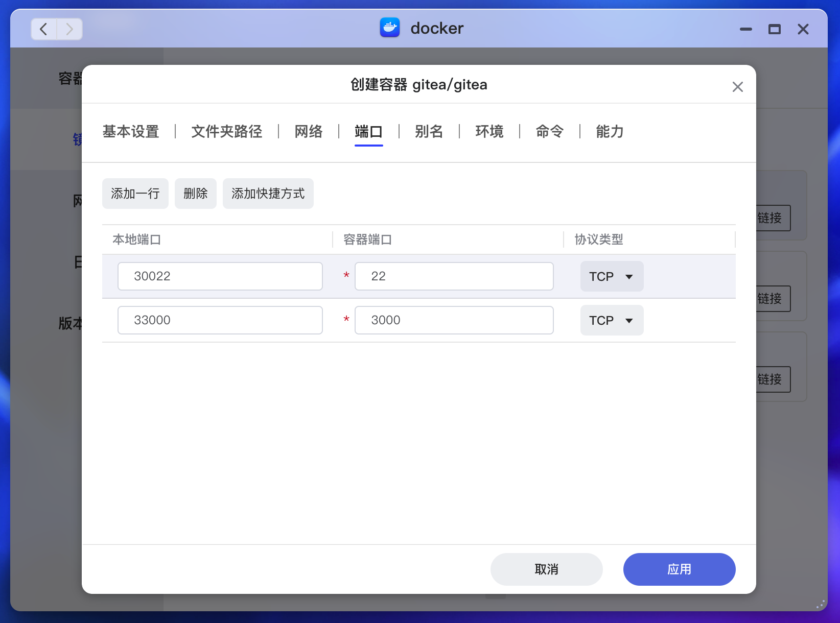Switch to the 基本设置 tab
Image resolution: width=840 pixels, height=623 pixels.
point(131,132)
